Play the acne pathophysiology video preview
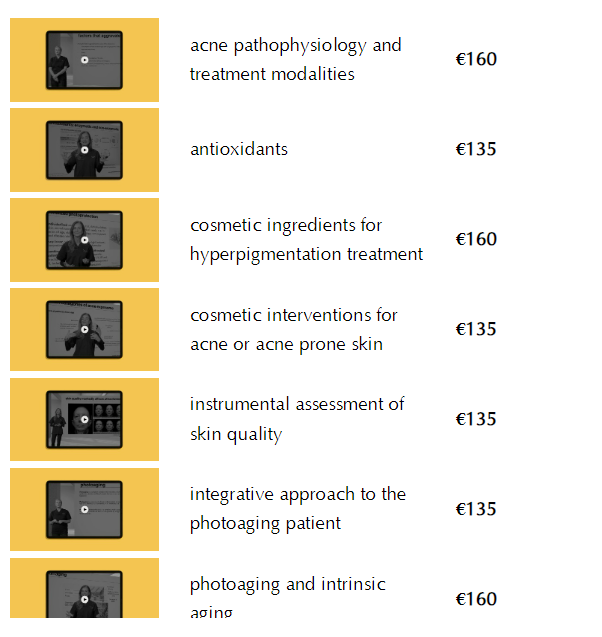Screen dimensions: 602x637 tap(84, 60)
